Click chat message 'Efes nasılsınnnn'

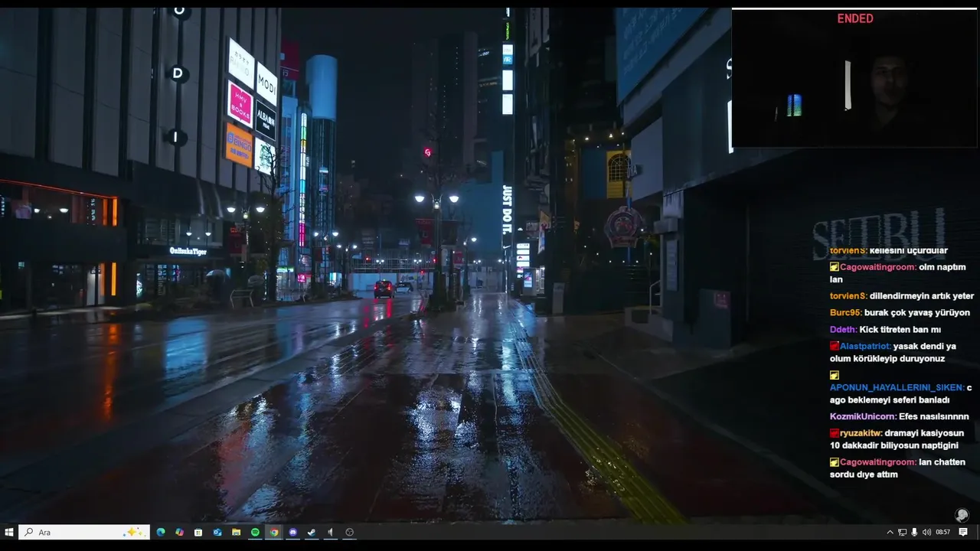tap(934, 417)
